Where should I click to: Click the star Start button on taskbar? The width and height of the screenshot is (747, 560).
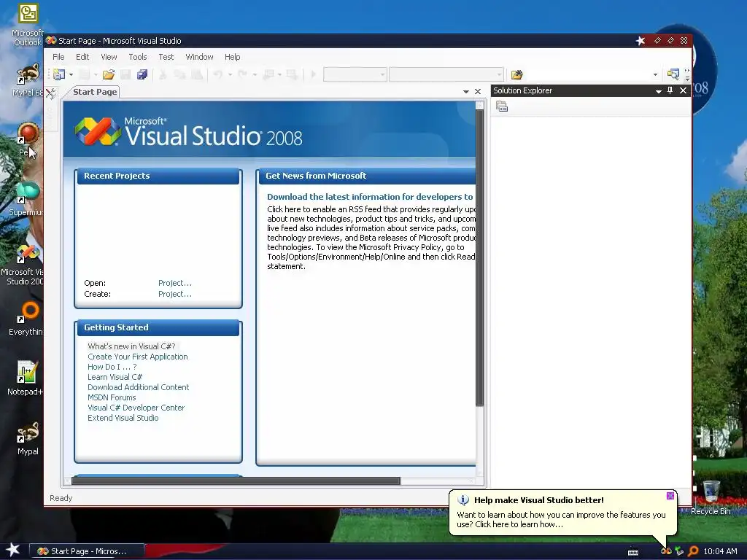[13, 550]
